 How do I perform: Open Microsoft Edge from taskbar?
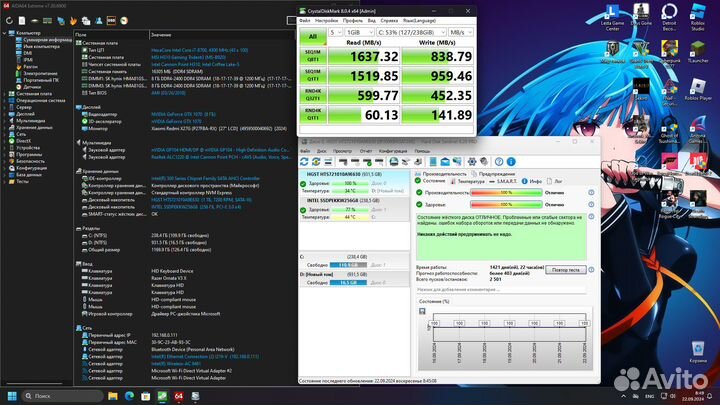pos(129,396)
